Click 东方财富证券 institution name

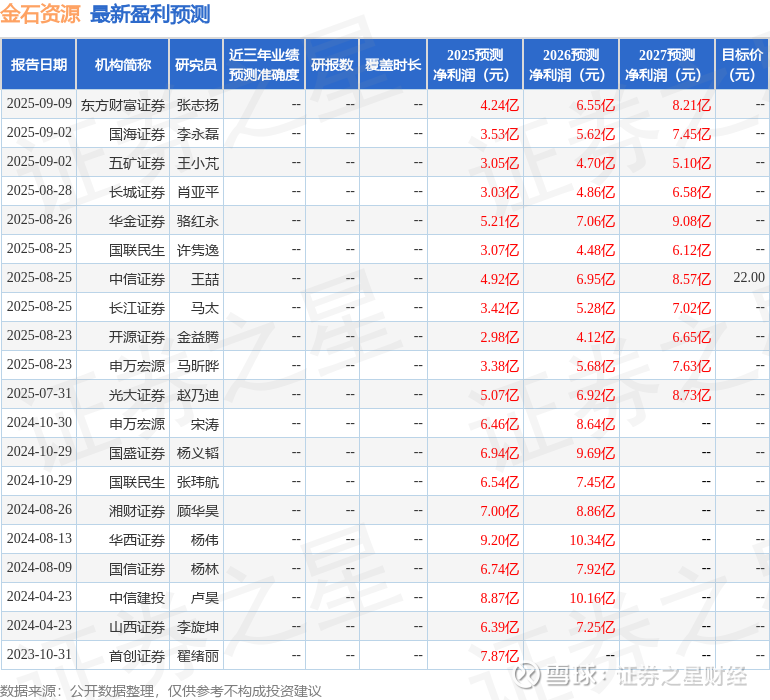tap(123, 106)
